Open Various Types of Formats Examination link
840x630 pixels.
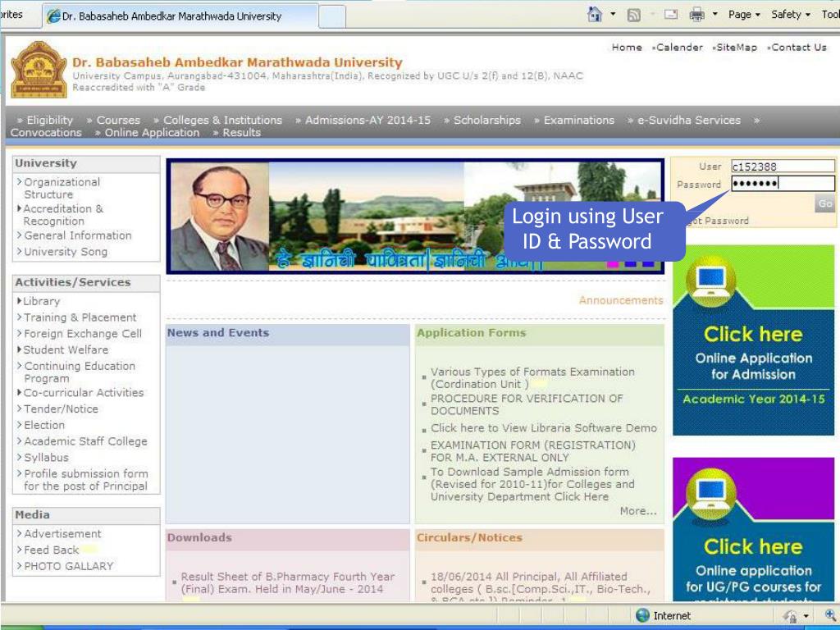[x=532, y=377]
